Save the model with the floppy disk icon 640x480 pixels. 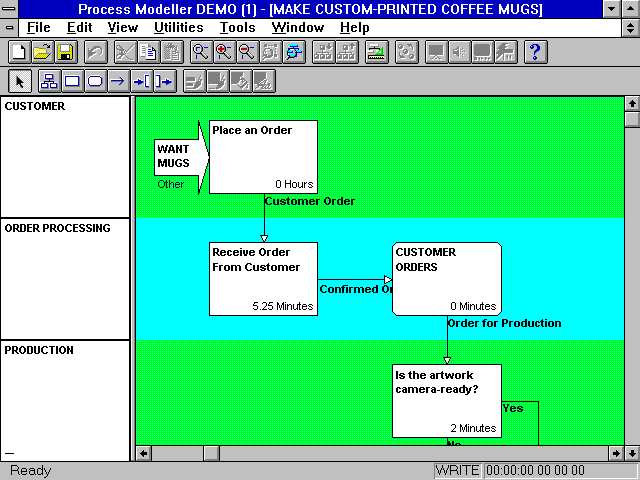click(65, 51)
